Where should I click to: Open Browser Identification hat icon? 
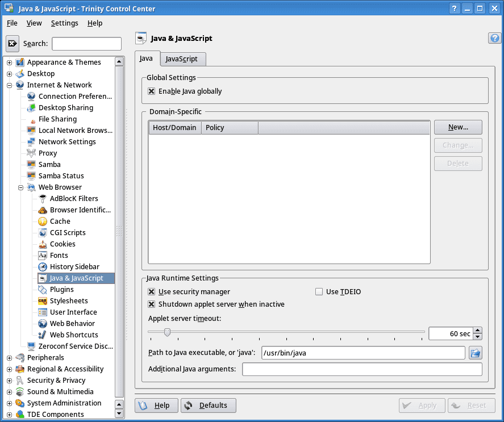43,210
